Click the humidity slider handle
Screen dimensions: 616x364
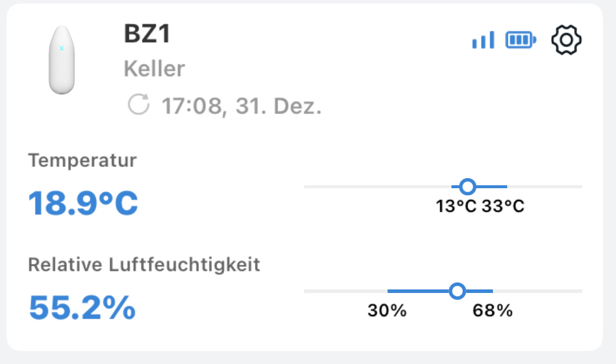pos(457,291)
